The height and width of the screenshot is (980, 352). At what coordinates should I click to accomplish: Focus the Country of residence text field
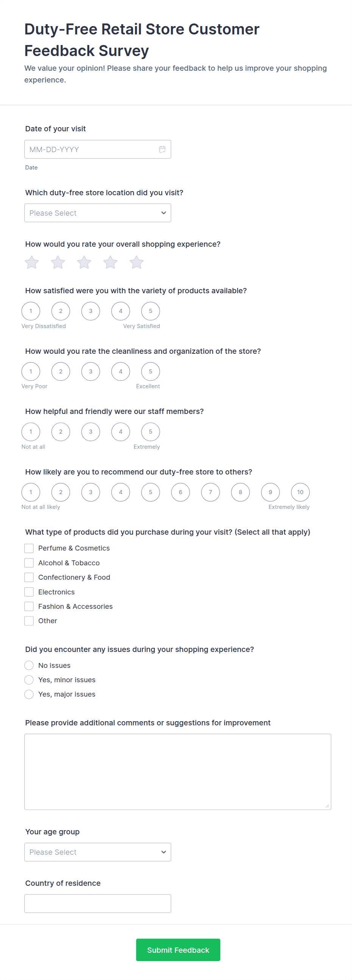(97, 904)
